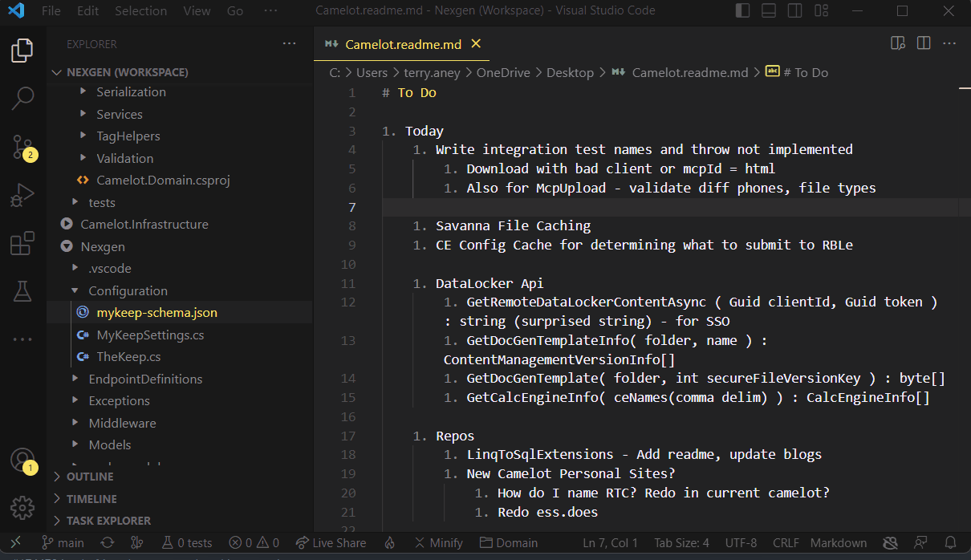Open the Search view in activity bar
The image size is (971, 560).
[22, 99]
